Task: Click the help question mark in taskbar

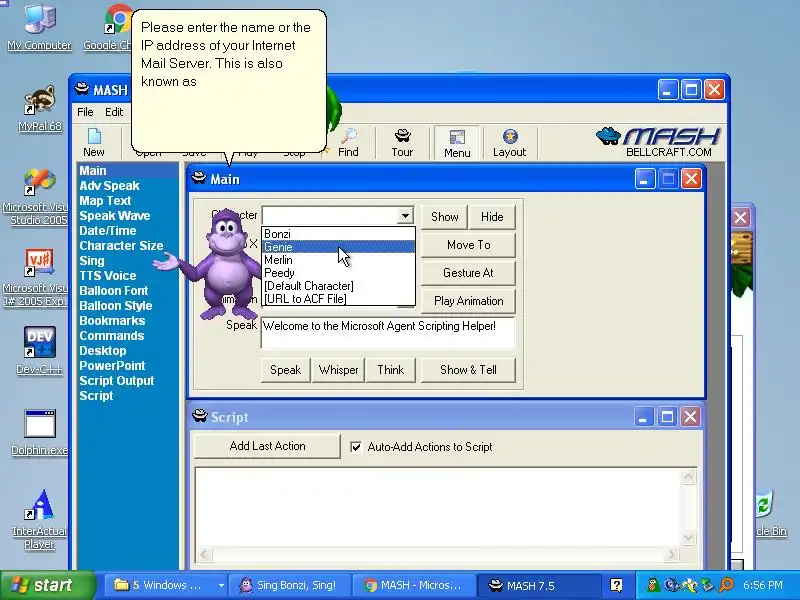Action: [616, 585]
